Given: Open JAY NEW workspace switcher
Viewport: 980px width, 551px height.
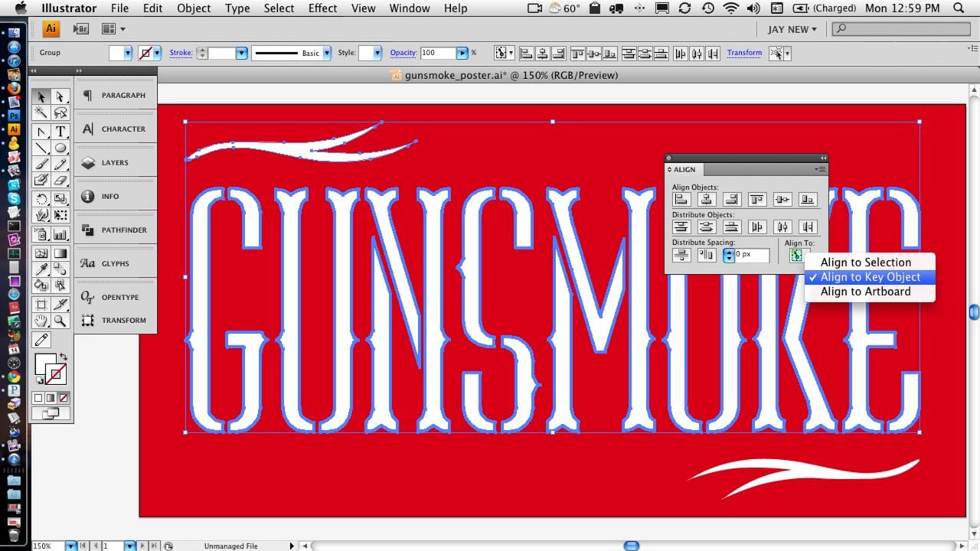Looking at the screenshot, I should click(x=792, y=29).
